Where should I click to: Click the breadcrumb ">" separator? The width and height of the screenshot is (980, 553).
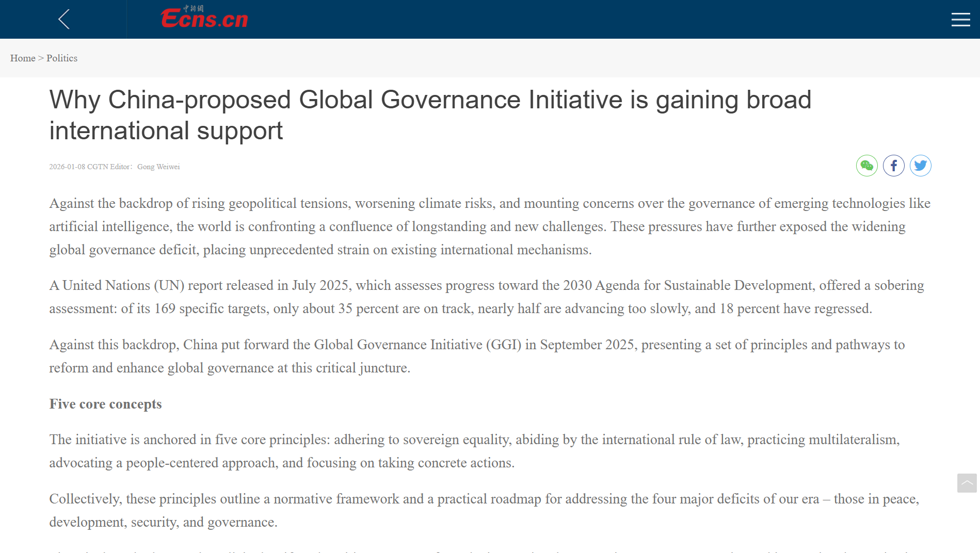click(x=41, y=58)
